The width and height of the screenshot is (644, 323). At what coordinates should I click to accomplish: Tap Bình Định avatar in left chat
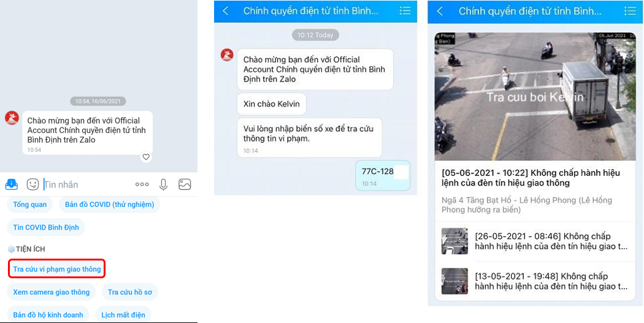(12, 118)
